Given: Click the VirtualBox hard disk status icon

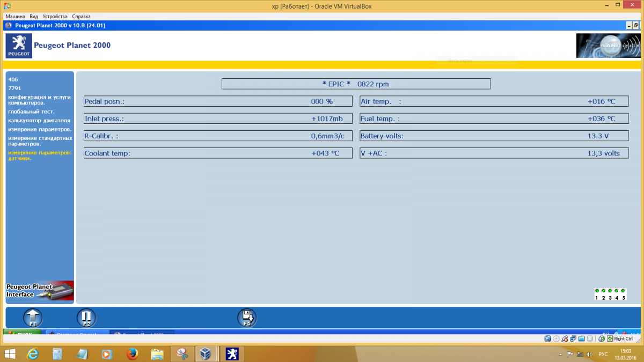Looking at the screenshot, I should point(548,338).
